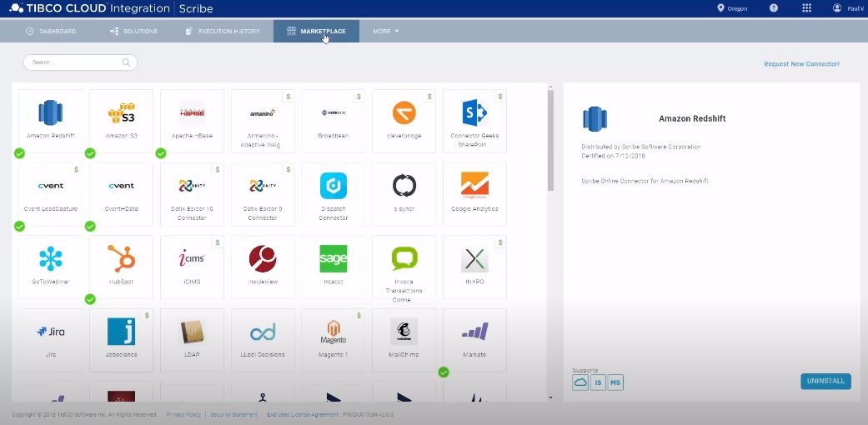Select the MailChimp connector
Screen dimensions: 868x425
point(404,340)
